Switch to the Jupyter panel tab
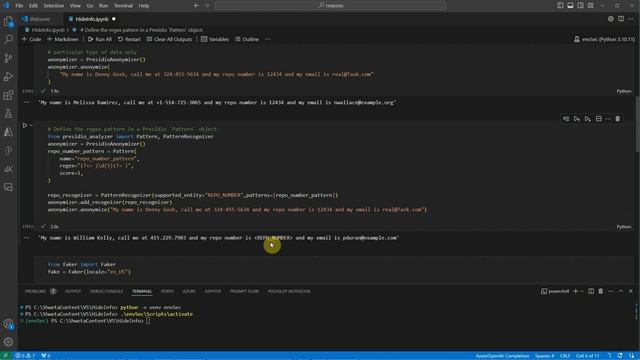 213,291
